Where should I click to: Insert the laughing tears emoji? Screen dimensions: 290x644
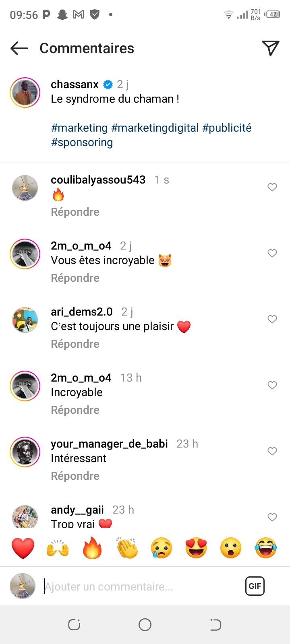(265, 548)
